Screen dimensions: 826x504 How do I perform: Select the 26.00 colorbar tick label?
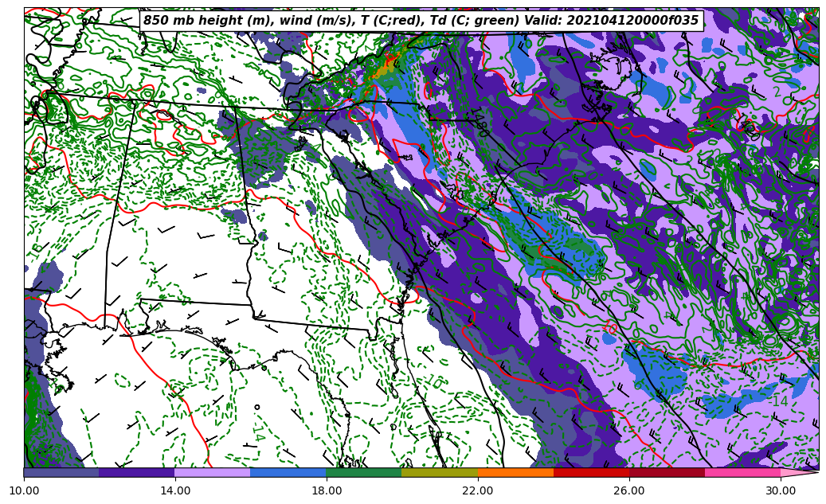[x=629, y=490]
